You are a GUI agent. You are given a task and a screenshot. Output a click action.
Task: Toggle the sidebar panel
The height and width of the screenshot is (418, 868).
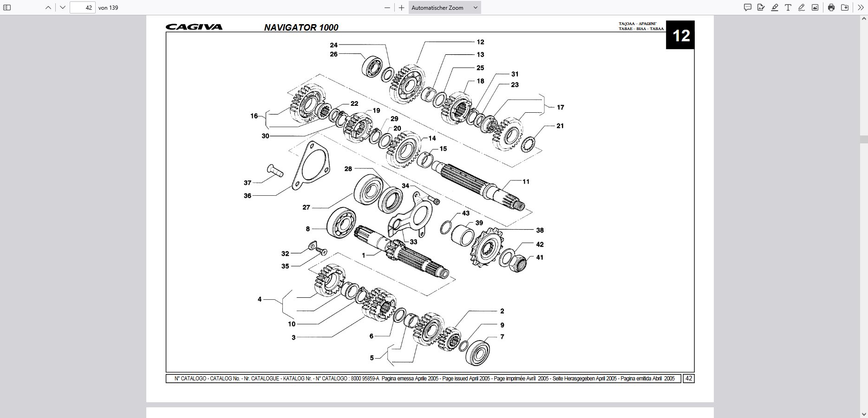point(7,7)
